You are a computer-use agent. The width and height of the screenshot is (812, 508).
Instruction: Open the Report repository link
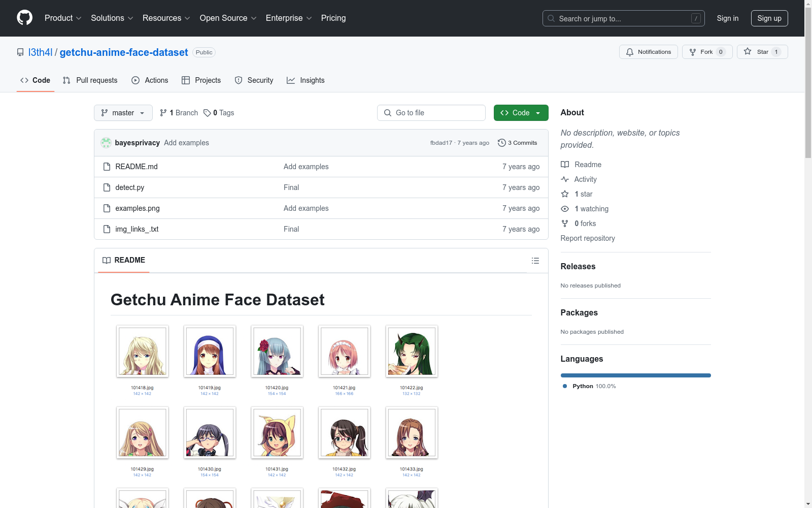(587, 238)
